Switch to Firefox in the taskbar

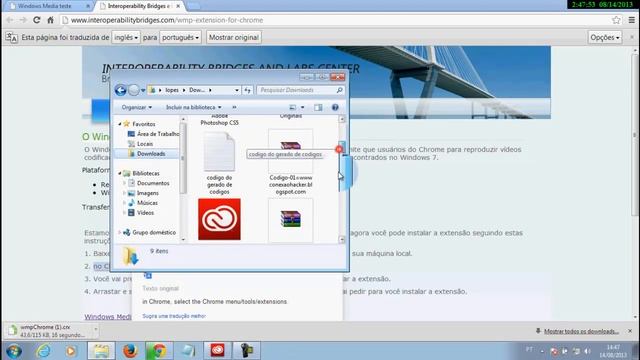(130, 351)
